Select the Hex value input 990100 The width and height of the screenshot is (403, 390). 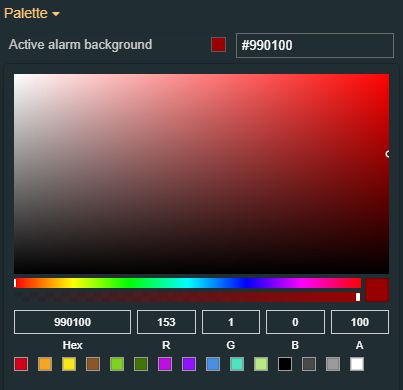[72, 322]
